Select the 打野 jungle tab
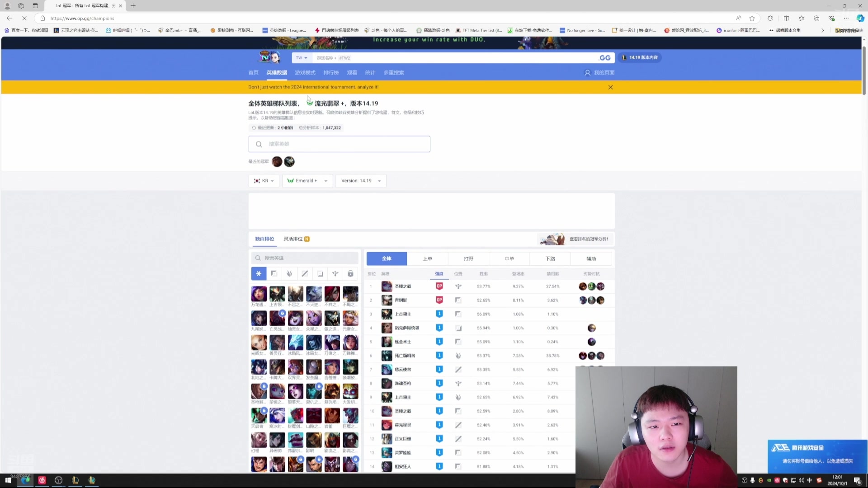Image resolution: width=868 pixels, height=488 pixels. (468, 258)
